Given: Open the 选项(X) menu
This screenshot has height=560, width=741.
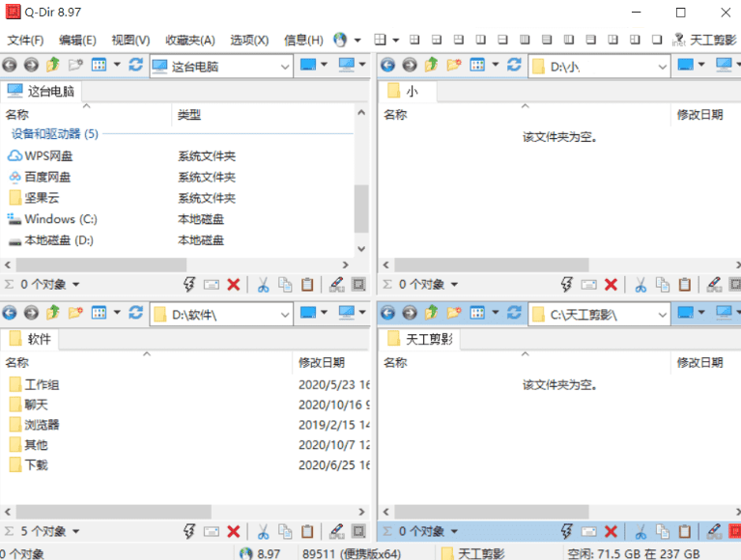Looking at the screenshot, I should point(249,41).
